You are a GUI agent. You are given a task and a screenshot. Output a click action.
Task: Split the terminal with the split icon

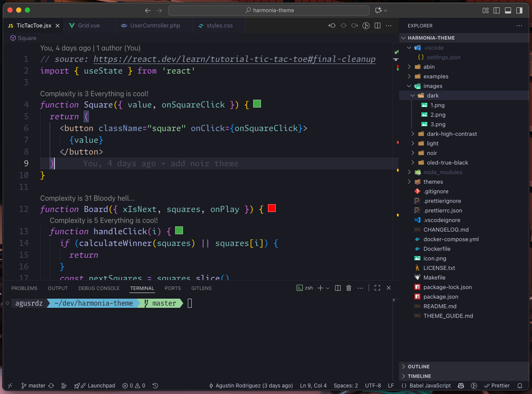point(338,288)
